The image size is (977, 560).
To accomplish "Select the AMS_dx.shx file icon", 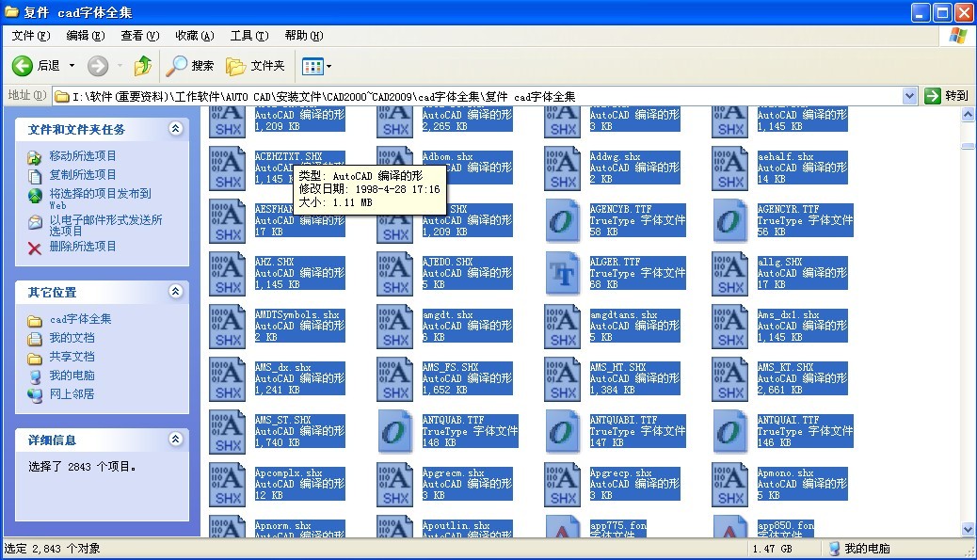I will (228, 378).
